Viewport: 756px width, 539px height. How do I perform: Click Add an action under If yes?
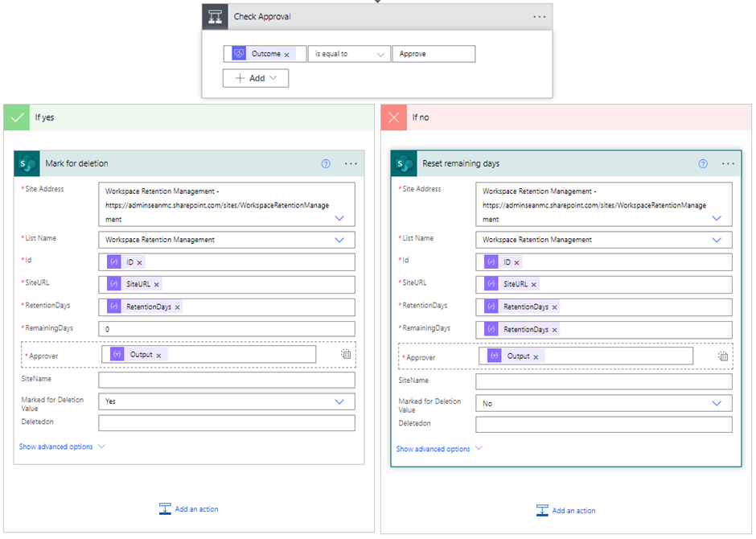189,509
